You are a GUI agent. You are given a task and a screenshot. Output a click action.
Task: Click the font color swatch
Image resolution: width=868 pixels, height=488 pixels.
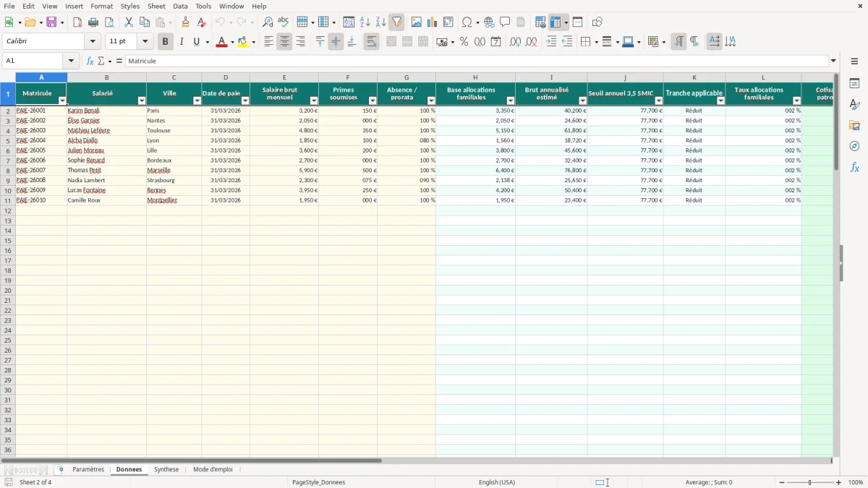pos(221,42)
